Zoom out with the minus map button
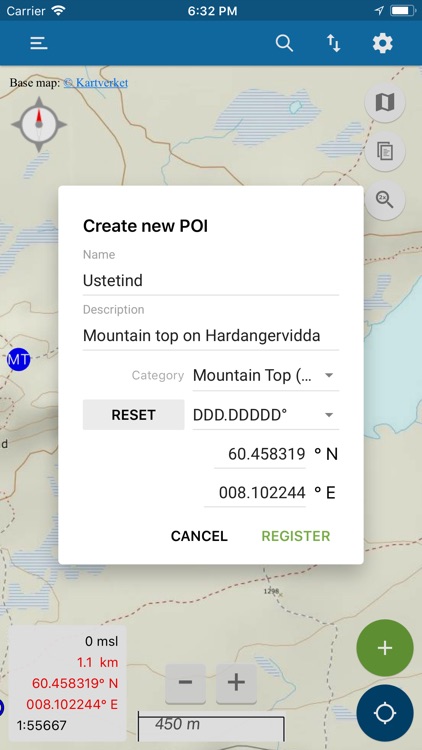The height and width of the screenshot is (750, 422). (x=185, y=683)
